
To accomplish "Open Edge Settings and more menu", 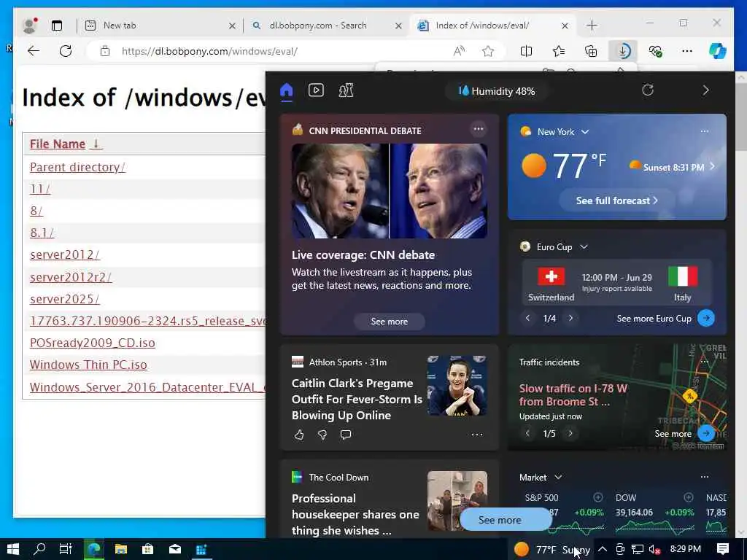I will click(687, 51).
